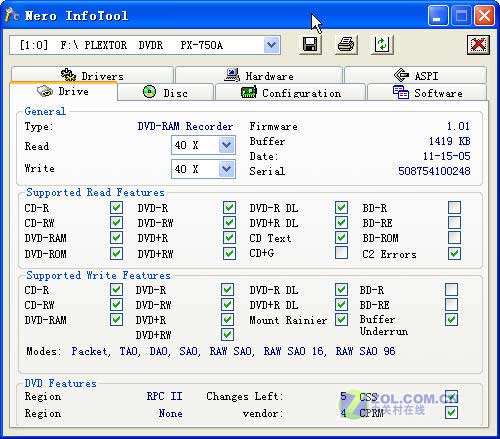Toggle CD-RW checkbox in Read Features
Image resolution: width=500 pixels, height=439 pixels.
pos(116,223)
